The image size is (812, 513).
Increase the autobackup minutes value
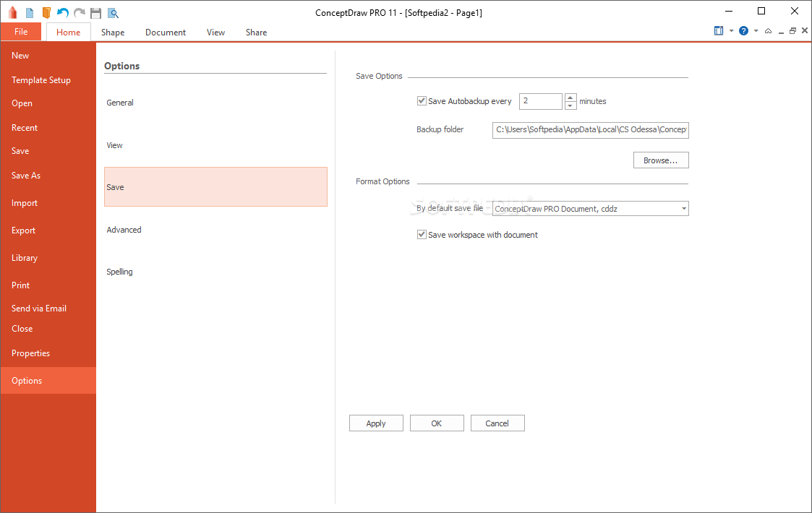coord(570,98)
